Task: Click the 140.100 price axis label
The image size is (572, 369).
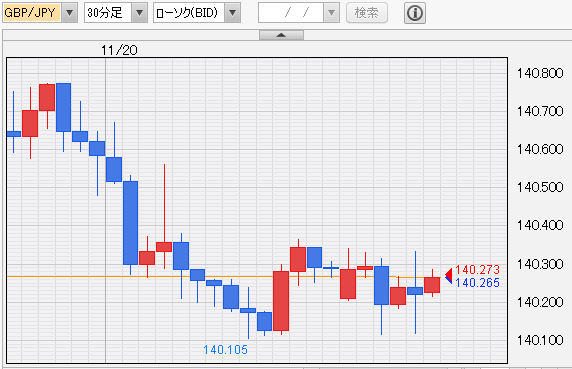Action: click(540, 340)
